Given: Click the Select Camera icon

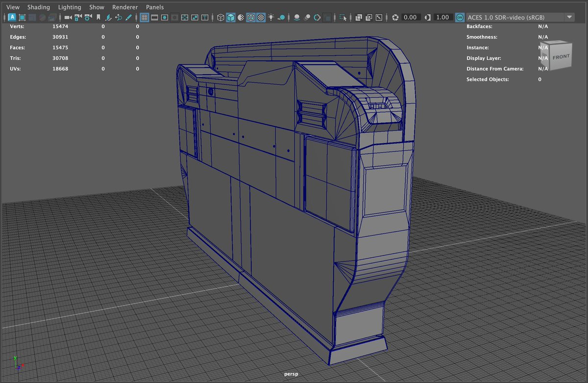Looking at the screenshot, I should (x=68, y=17).
